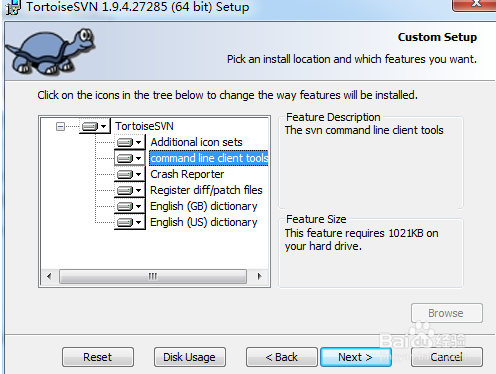This screenshot has width=496, height=374.
Task: Click the 'Custom Setup' heading
Action: 437,37
